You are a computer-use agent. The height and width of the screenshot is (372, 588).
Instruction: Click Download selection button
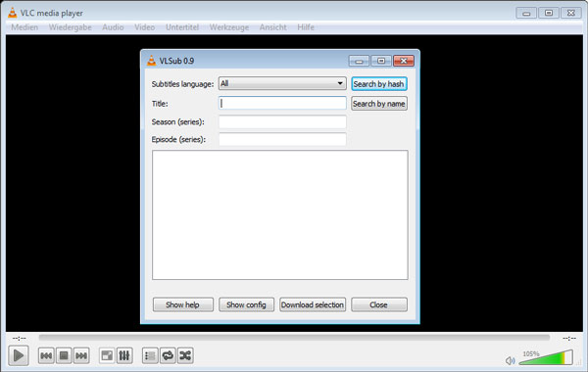[x=313, y=304]
